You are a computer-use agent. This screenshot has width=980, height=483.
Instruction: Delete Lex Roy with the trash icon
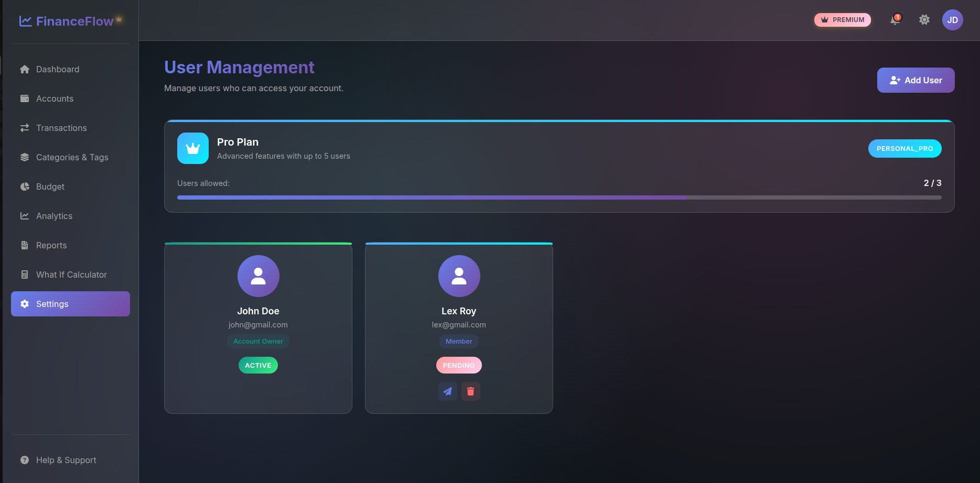[x=470, y=391]
